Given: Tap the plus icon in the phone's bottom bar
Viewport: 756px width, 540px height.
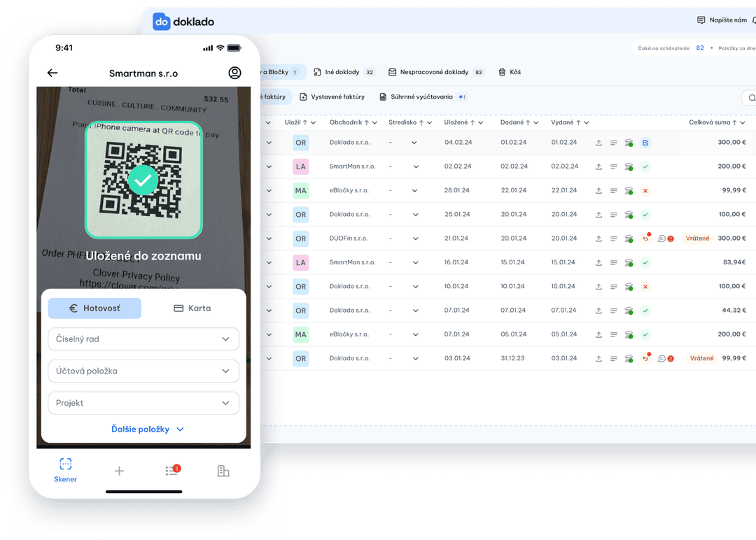Looking at the screenshot, I should [119, 471].
